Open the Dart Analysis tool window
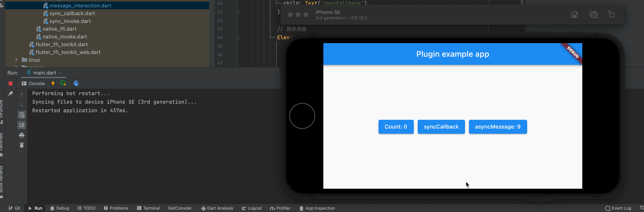 tap(217, 208)
